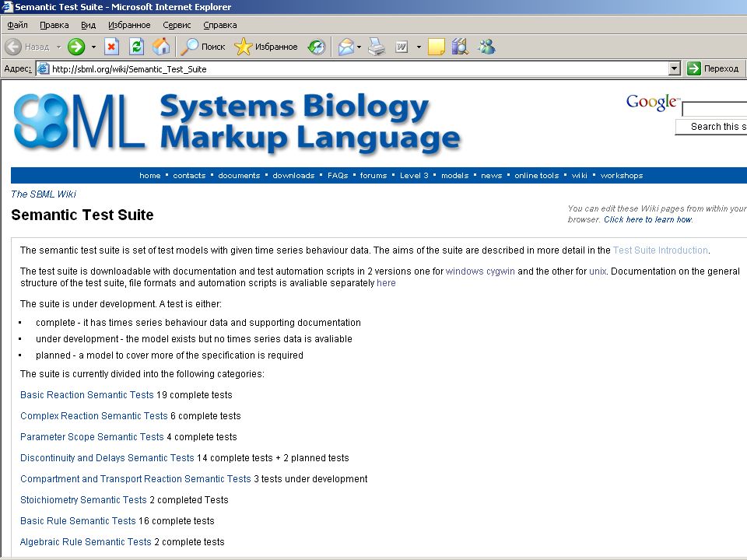747x560 pixels.
Task: Click the Semantic Test Suite page heading
Action: [x=82, y=215]
